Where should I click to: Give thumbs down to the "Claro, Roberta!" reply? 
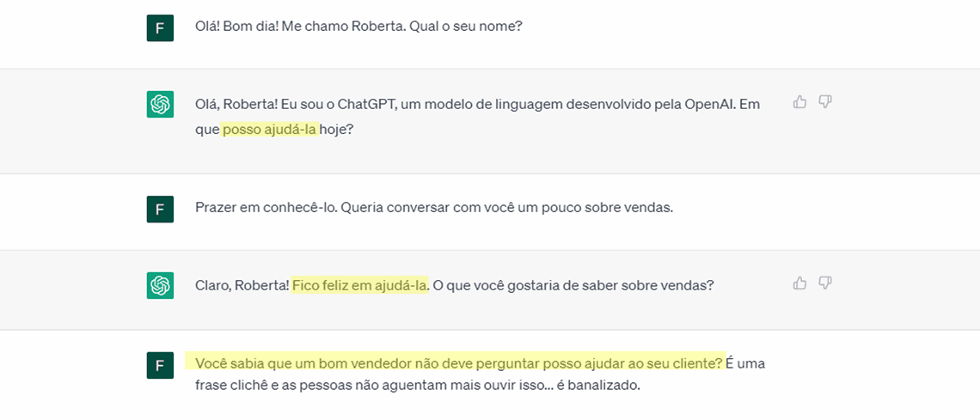tap(825, 283)
